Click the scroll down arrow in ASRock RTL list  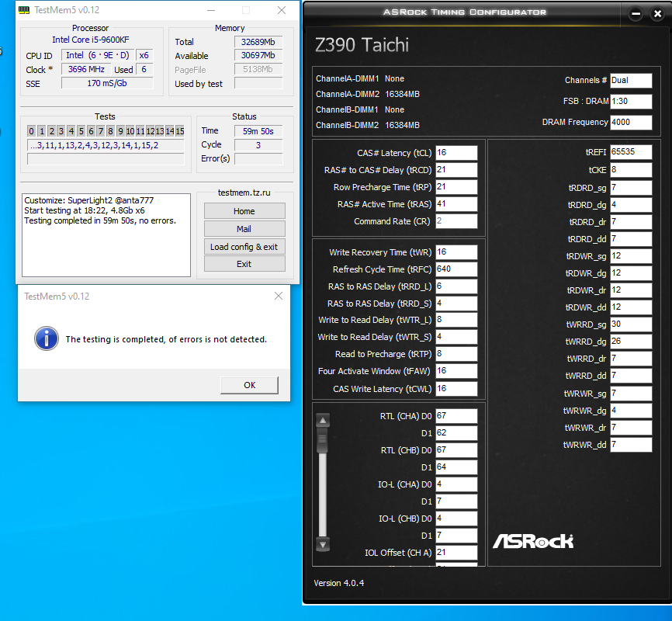[323, 545]
